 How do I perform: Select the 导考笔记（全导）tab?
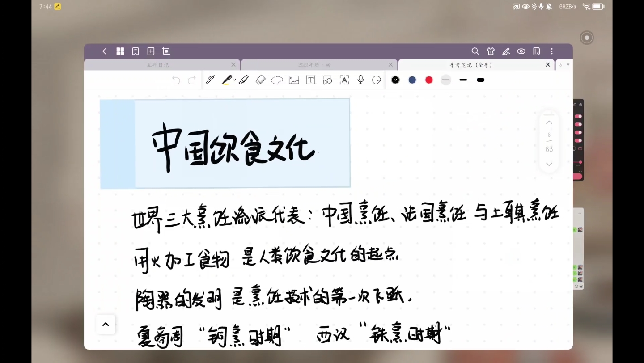tap(471, 65)
